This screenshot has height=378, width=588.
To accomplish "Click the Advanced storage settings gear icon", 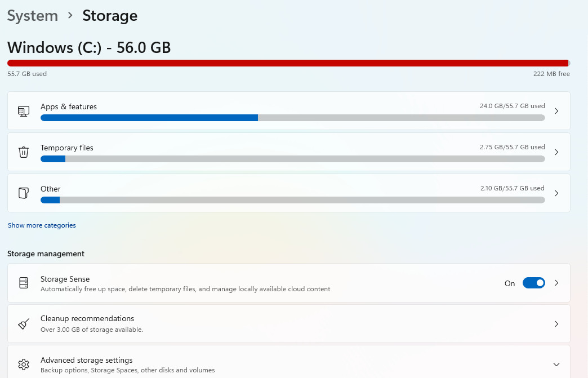I will 24,364.
